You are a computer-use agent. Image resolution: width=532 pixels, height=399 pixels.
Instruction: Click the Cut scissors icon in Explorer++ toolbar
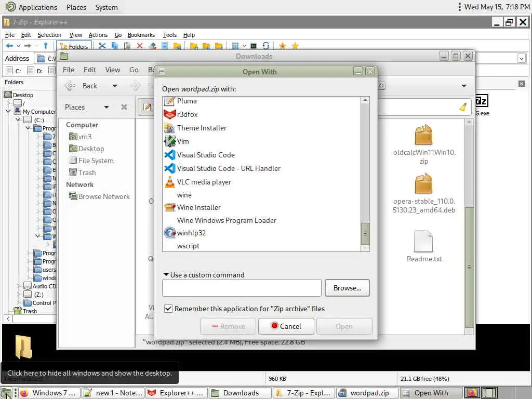click(x=102, y=46)
